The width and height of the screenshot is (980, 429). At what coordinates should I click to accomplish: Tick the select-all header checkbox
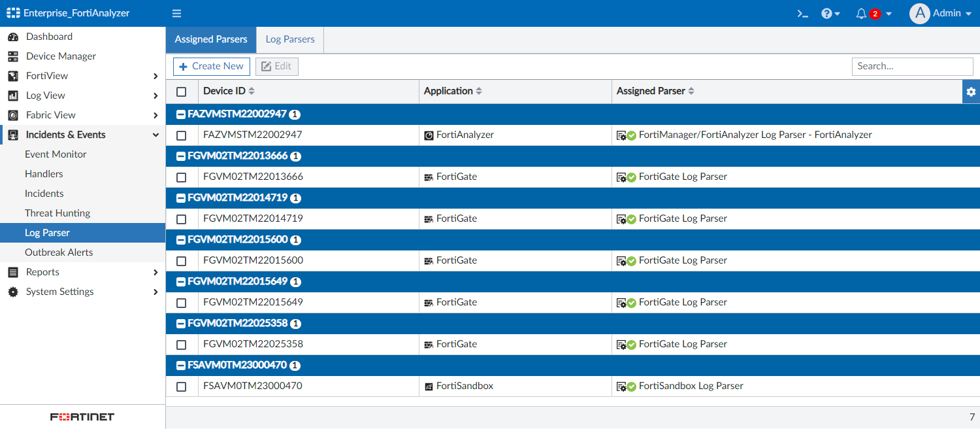[182, 92]
